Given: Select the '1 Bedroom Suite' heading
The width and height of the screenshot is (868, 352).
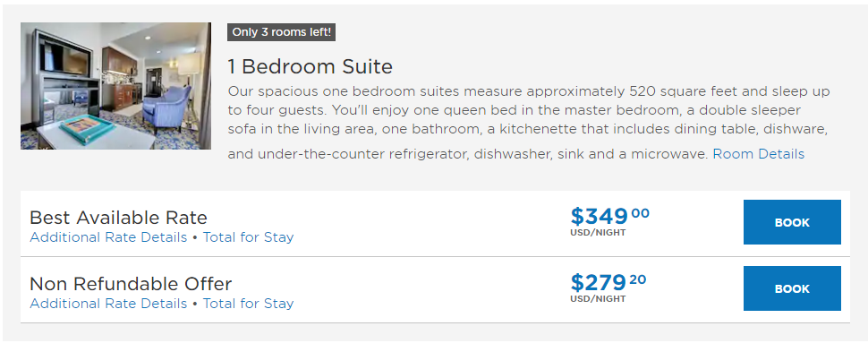Looking at the screenshot, I should tap(310, 67).
